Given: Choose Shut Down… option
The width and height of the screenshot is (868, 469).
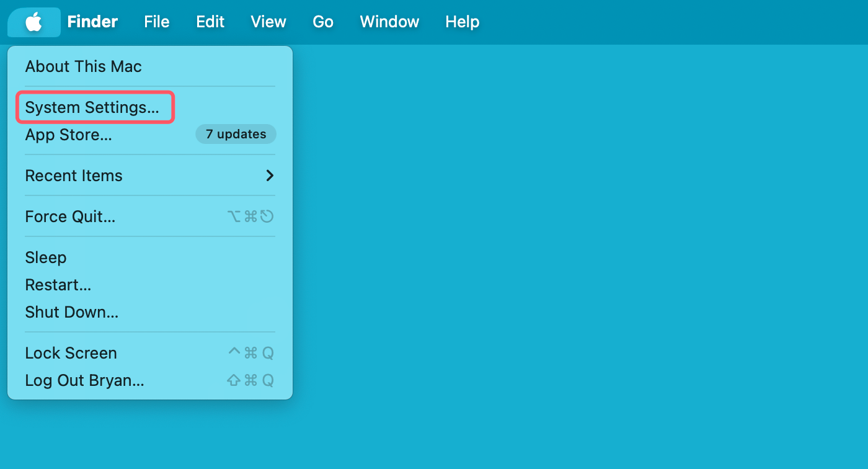Looking at the screenshot, I should coord(72,312).
